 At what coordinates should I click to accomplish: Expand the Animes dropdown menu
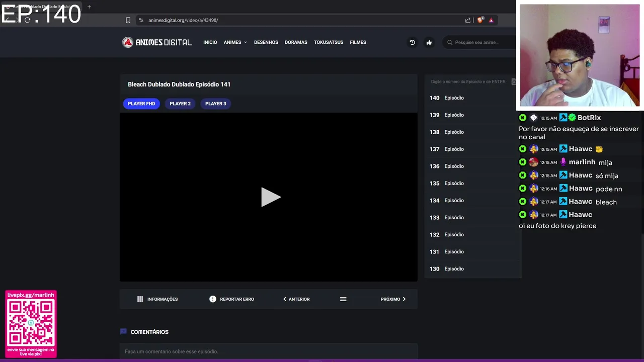[x=235, y=42]
